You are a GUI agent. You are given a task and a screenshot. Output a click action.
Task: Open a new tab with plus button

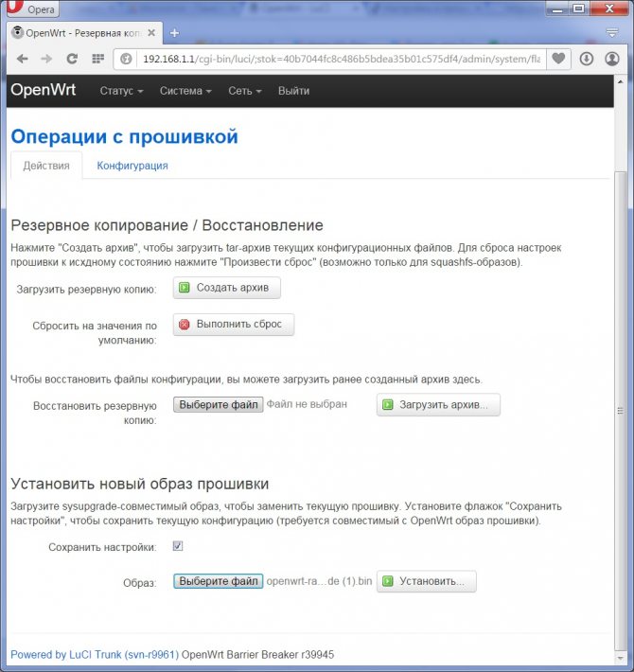click(x=174, y=33)
